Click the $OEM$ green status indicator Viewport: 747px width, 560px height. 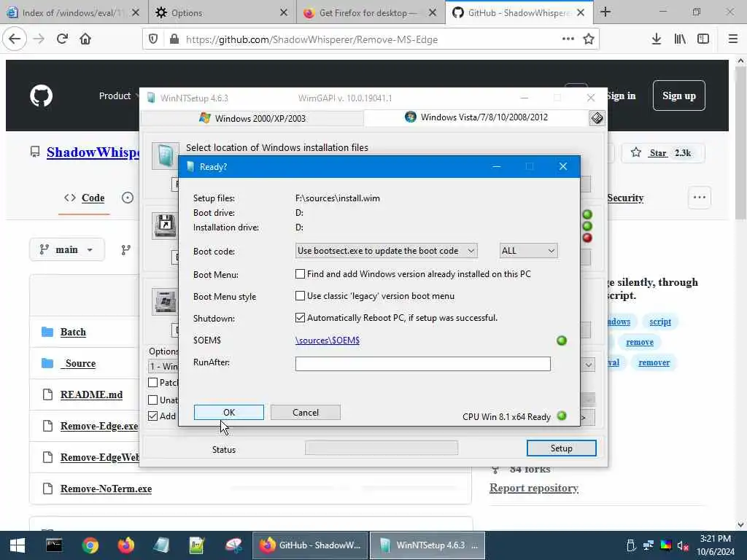pyautogui.click(x=562, y=341)
